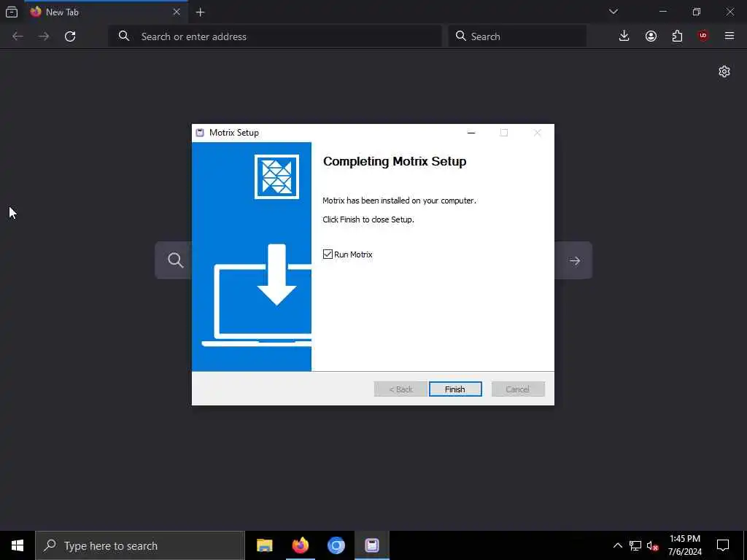
Task: Restore down the Firefox window
Action: pos(697,12)
